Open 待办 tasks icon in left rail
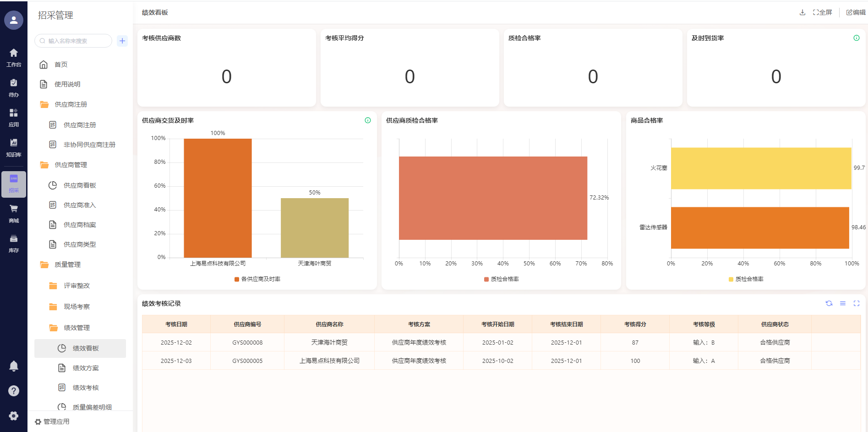The height and width of the screenshot is (432, 868). pos(14,87)
